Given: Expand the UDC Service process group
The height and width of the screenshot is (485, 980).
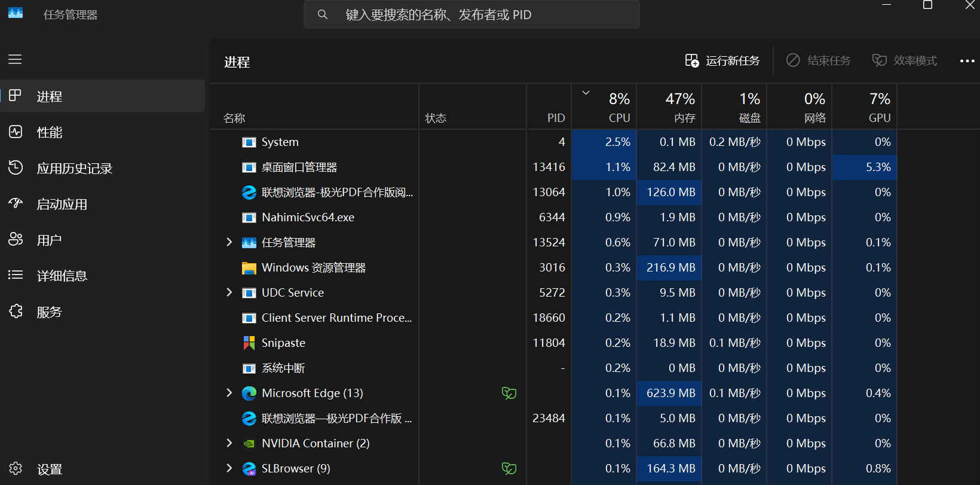Looking at the screenshot, I should (229, 292).
